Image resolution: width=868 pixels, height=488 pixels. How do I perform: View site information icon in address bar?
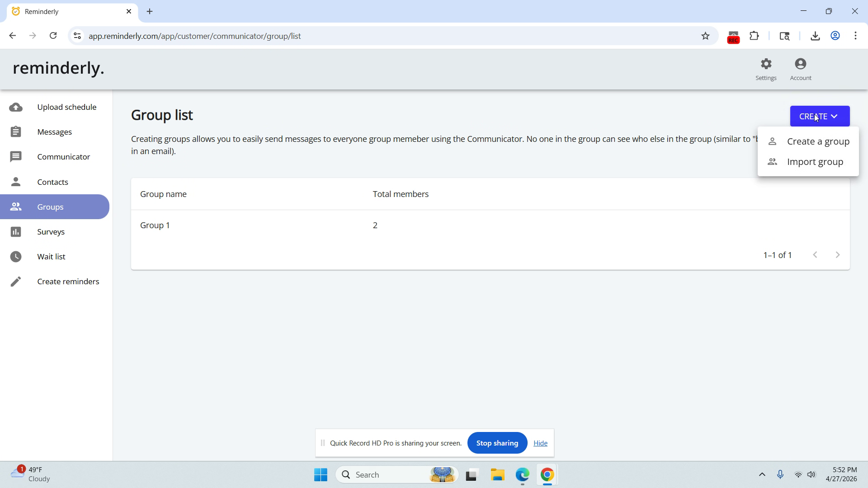pyautogui.click(x=77, y=36)
